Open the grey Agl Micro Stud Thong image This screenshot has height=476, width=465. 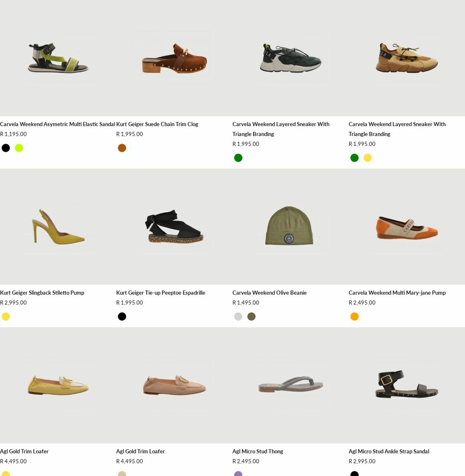(291, 385)
